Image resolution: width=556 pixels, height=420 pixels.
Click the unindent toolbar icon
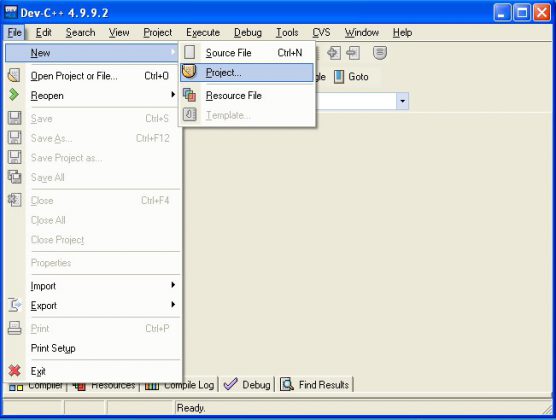(x=353, y=53)
